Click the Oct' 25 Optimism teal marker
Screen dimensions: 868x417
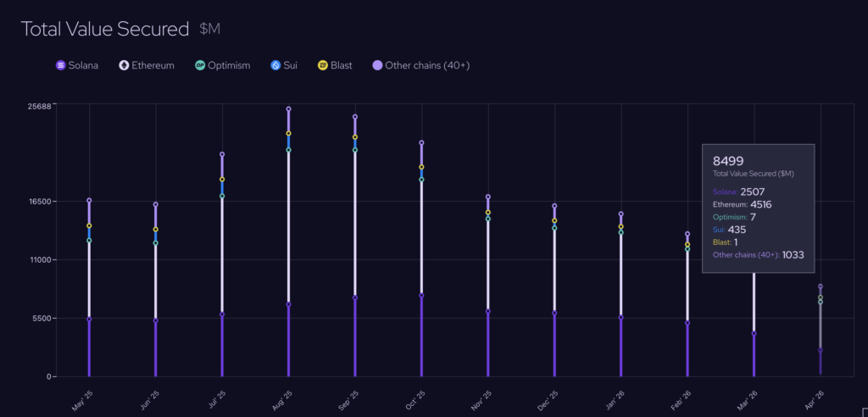pyautogui.click(x=421, y=180)
